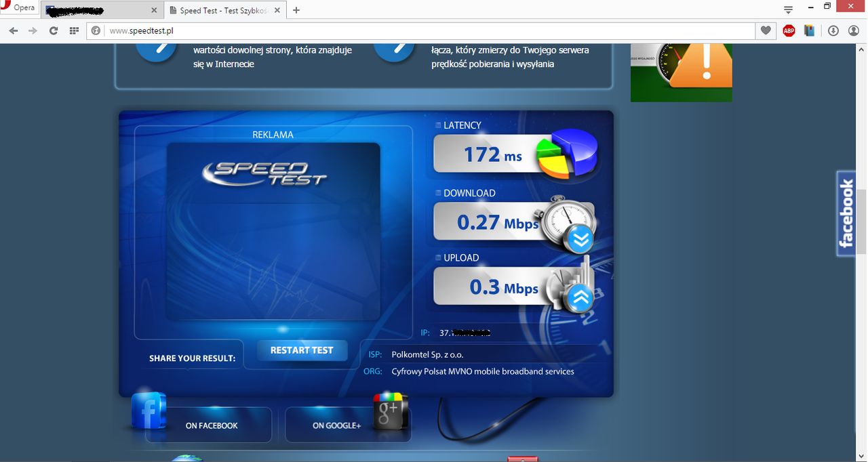Click the 172 ms latency value

point(493,154)
